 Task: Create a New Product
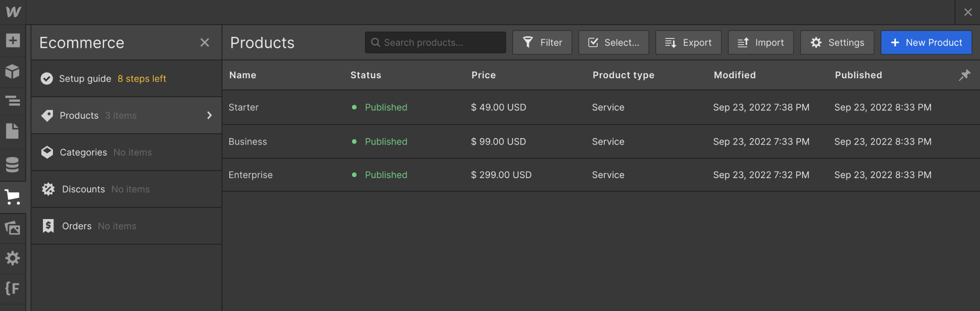click(926, 43)
